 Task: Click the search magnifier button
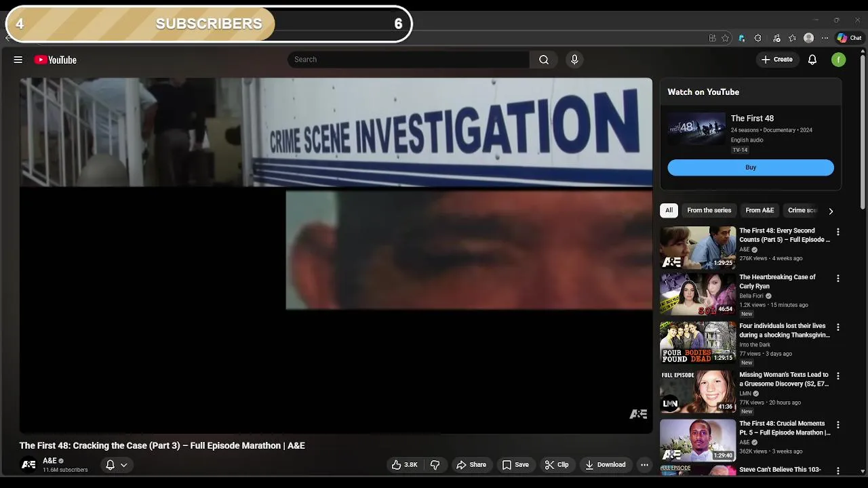(544, 60)
